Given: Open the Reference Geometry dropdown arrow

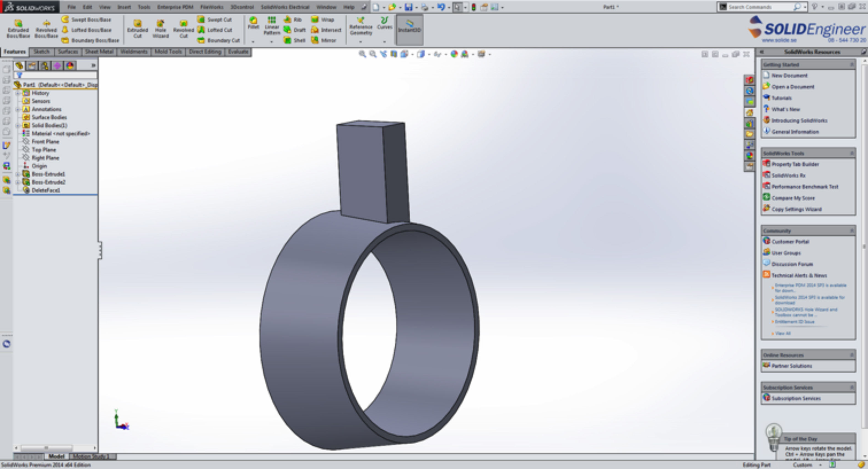Looking at the screenshot, I should point(360,42).
